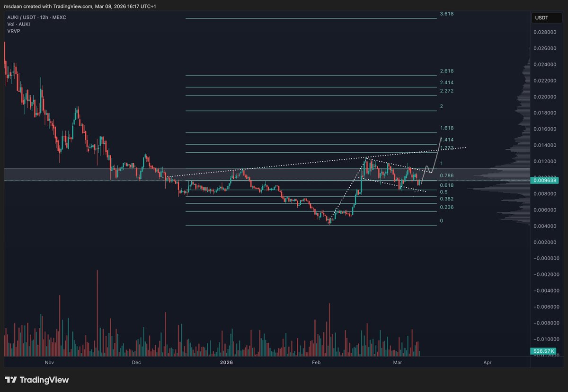Select the 0.5 Fibonacci level label
Image resolution: width=568 pixels, height=392 pixels.
[x=444, y=192]
